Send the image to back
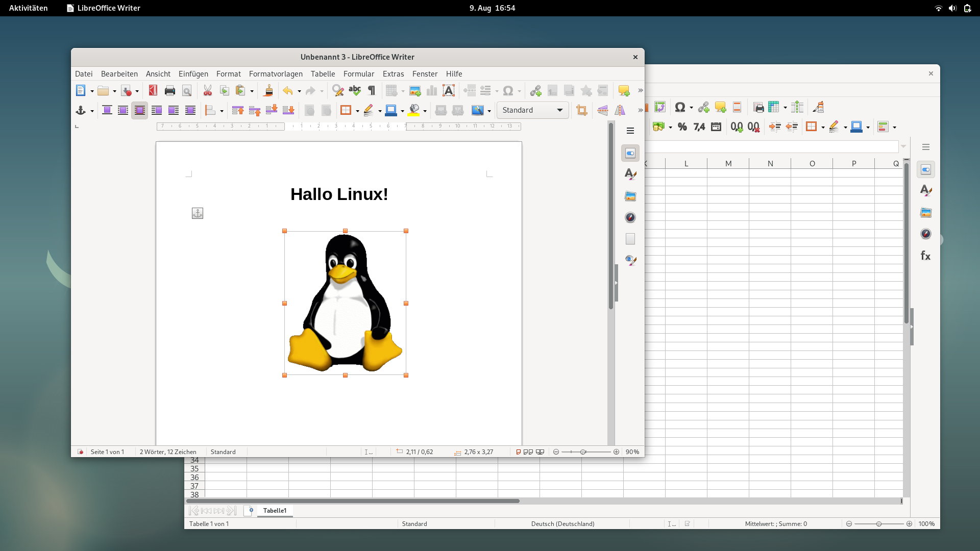The height and width of the screenshot is (551, 980). (288, 110)
